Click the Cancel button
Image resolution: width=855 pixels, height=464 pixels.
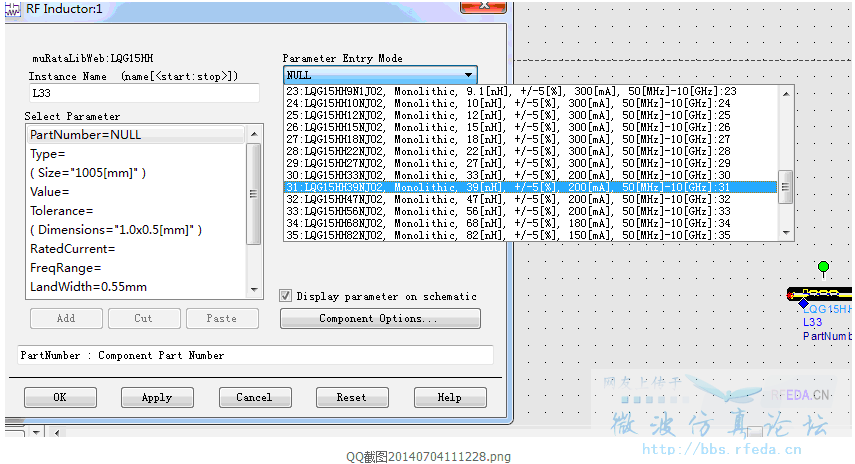[255, 397]
